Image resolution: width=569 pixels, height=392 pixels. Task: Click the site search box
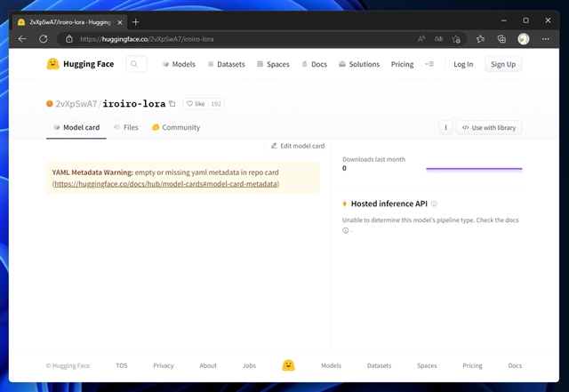click(x=136, y=64)
